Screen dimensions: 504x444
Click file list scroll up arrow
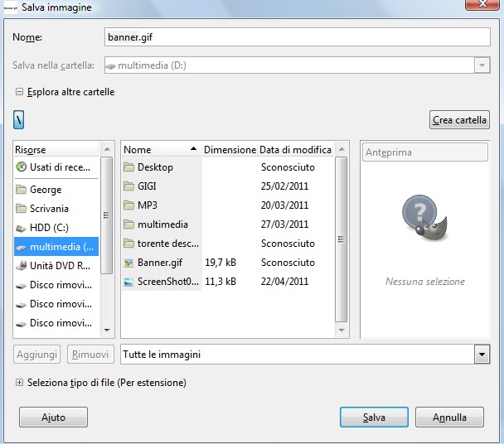click(342, 149)
